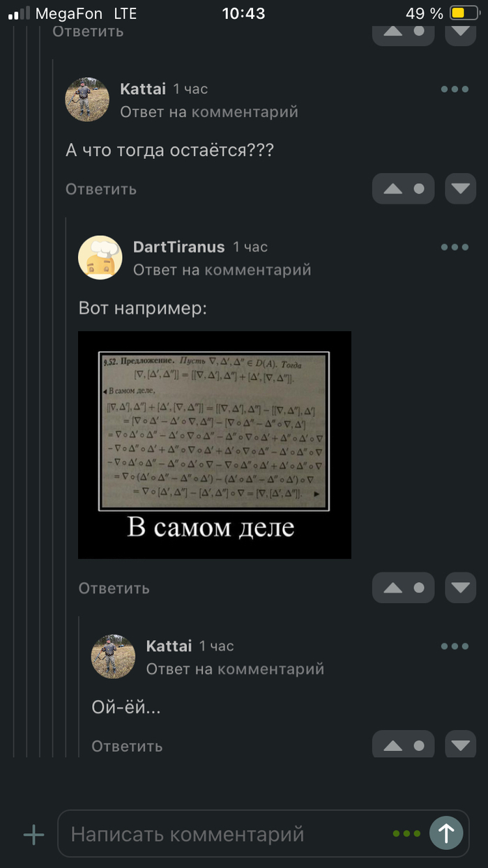Open the three-dot menu on the "Ой-ёй..." comment
The image size is (488, 868).
point(455,646)
